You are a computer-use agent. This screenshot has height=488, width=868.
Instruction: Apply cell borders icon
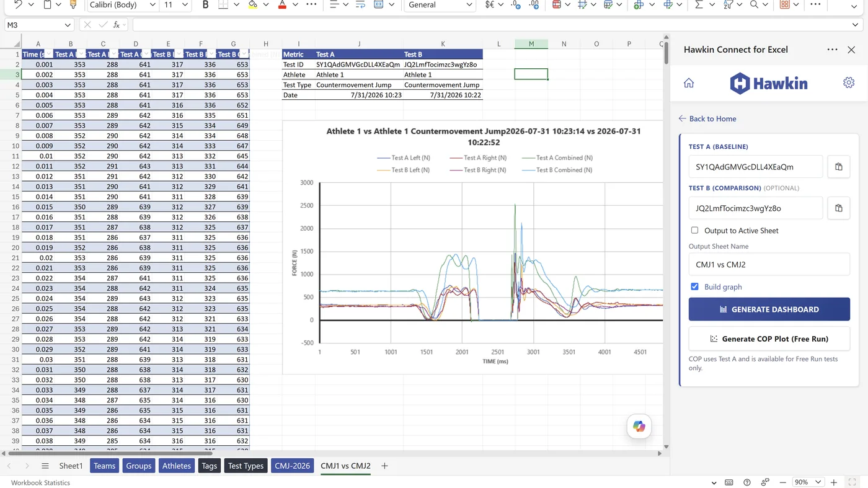223,4
